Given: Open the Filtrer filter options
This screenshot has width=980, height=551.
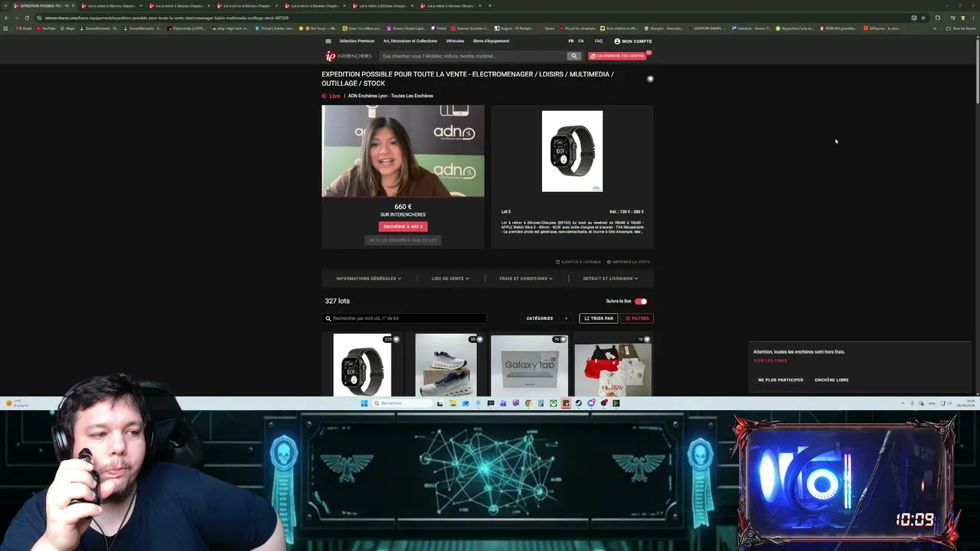Looking at the screenshot, I should pyautogui.click(x=637, y=318).
